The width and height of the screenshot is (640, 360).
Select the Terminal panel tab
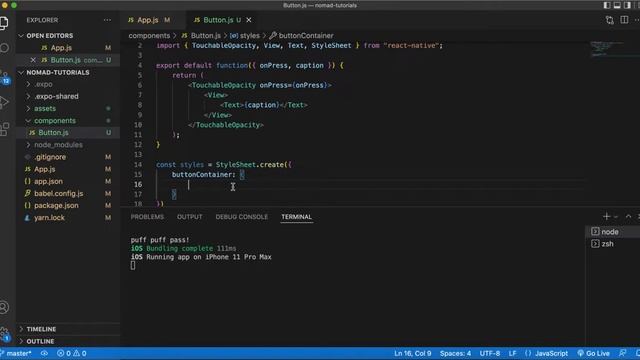coord(296,217)
